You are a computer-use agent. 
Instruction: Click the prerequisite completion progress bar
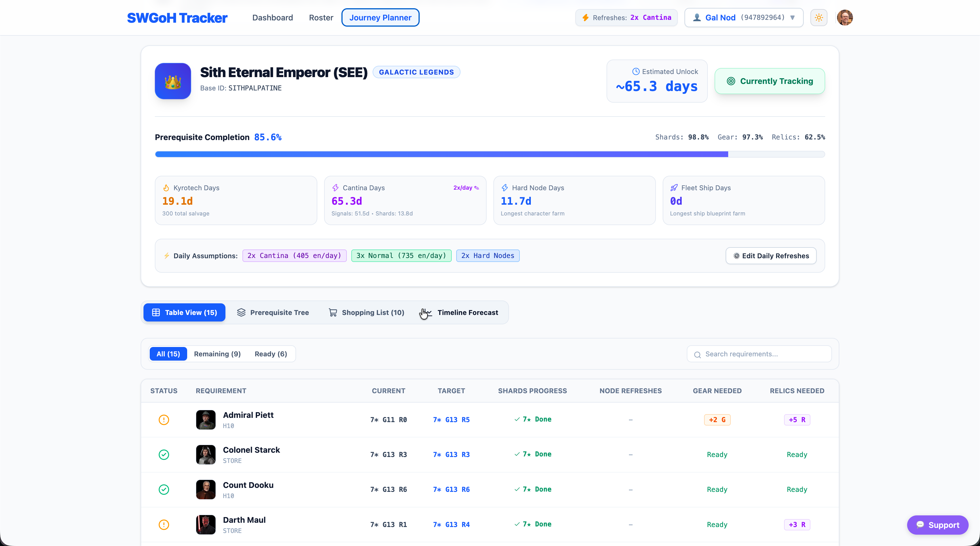click(x=490, y=154)
